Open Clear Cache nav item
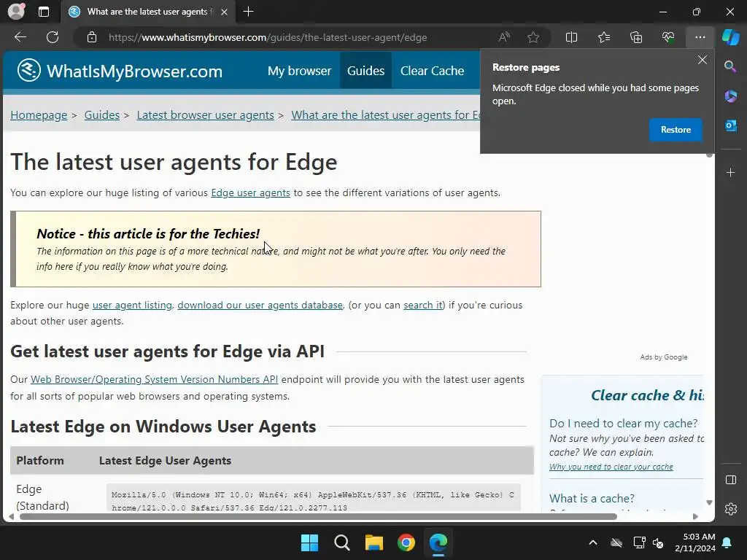The image size is (747, 560). tap(432, 71)
